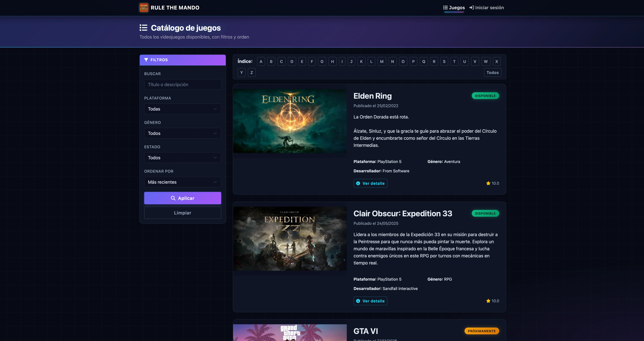Viewport: 644px width, 341px height.
Task: Open Ver detalle for Clair Obscur: Expedition 33
Action: pyautogui.click(x=370, y=301)
